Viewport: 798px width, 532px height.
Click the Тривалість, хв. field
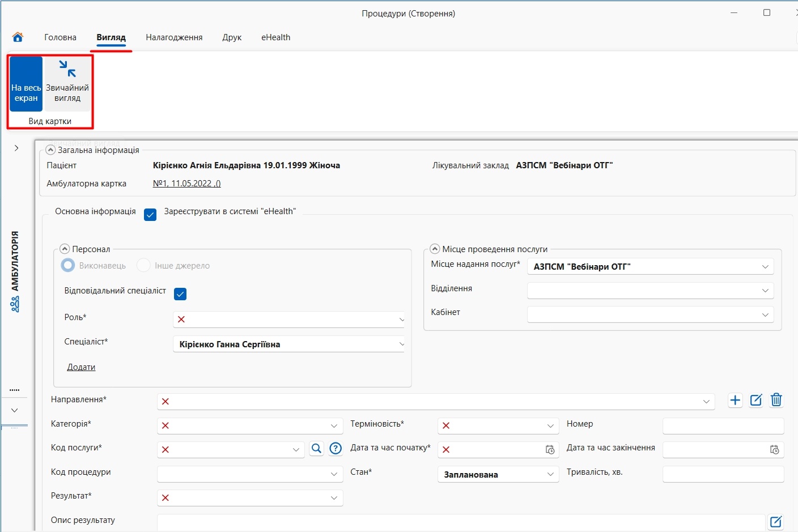pos(723,474)
